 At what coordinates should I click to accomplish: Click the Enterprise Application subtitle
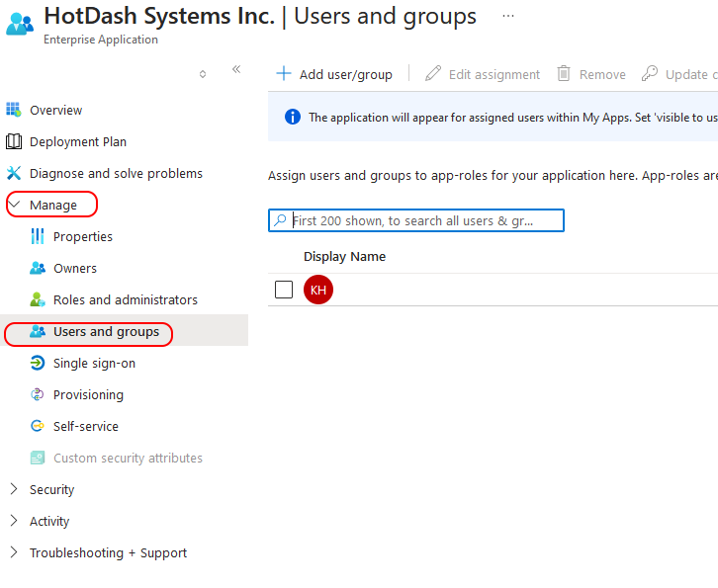(x=101, y=40)
